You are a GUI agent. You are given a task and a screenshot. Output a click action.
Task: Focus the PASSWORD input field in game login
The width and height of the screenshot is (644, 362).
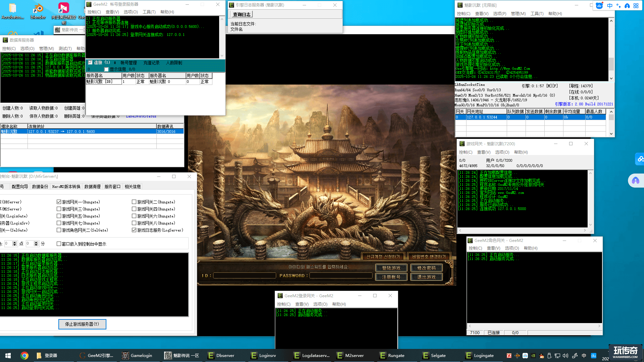tap(341, 275)
